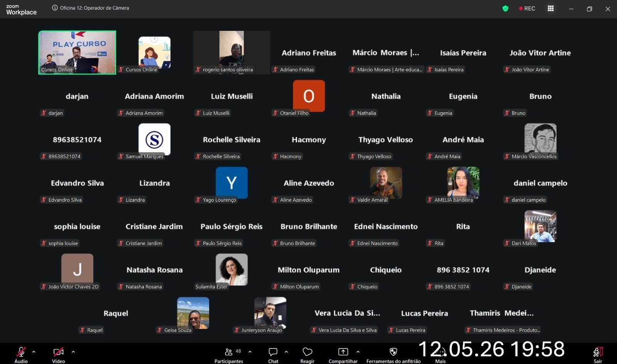Click muted mic icon on Adriano Freitas label
The width and height of the screenshot is (617, 364).
pos(275,70)
